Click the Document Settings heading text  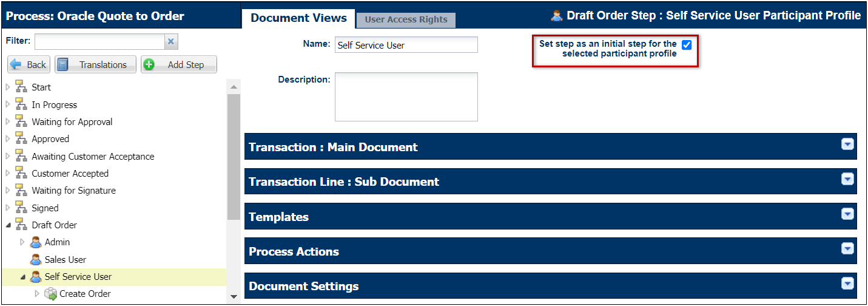point(303,286)
